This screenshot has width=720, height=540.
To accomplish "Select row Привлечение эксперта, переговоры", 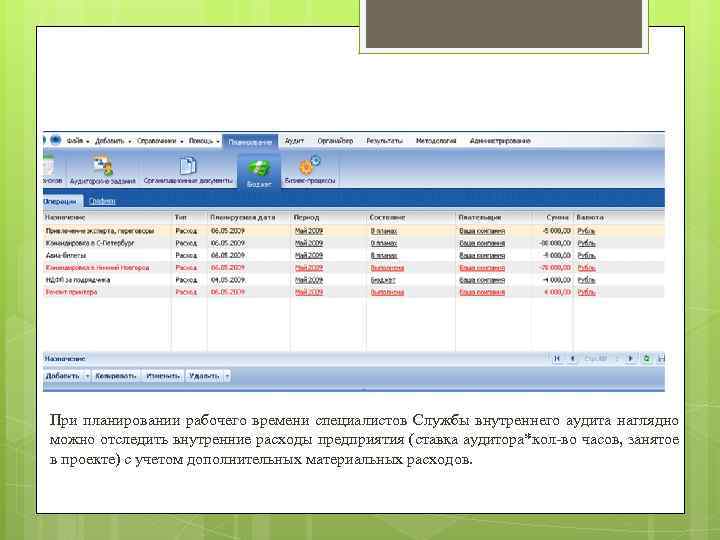I will click(x=354, y=231).
